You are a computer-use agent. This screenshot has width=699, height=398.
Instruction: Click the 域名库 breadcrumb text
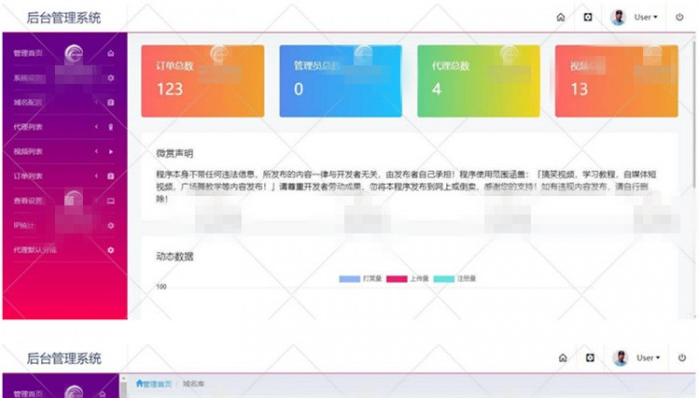pyautogui.click(x=193, y=384)
